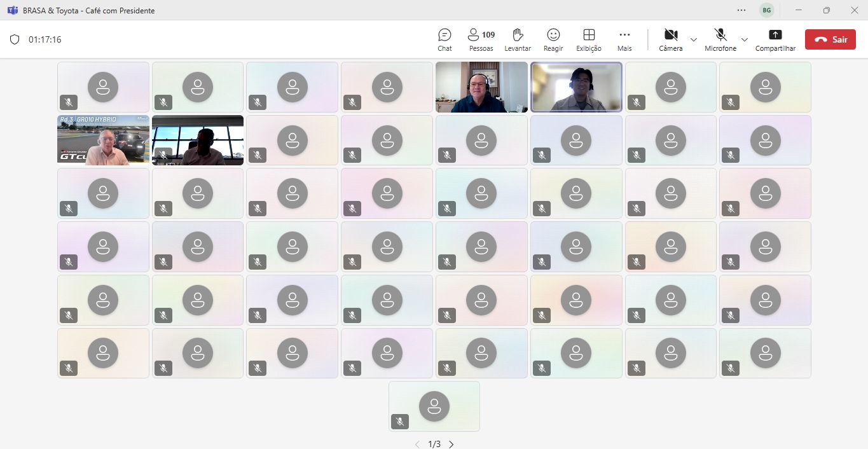Change layout via the Exibição icon

[589, 39]
